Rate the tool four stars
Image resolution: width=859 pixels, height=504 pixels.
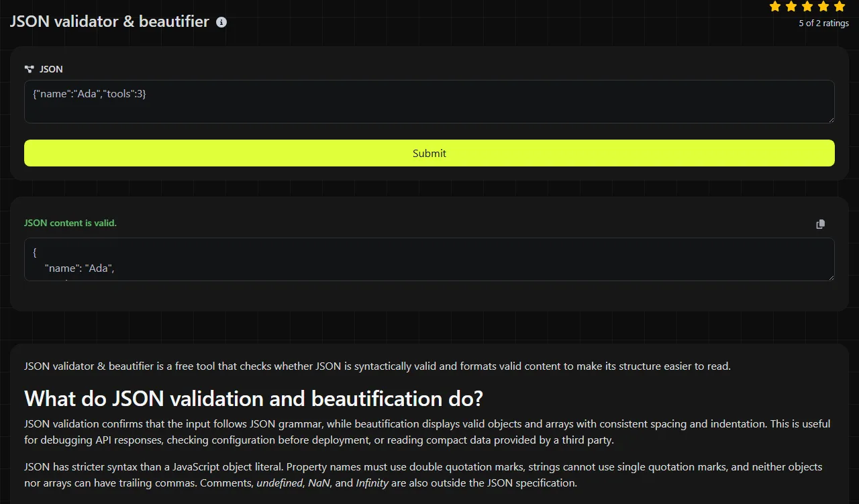823,7
